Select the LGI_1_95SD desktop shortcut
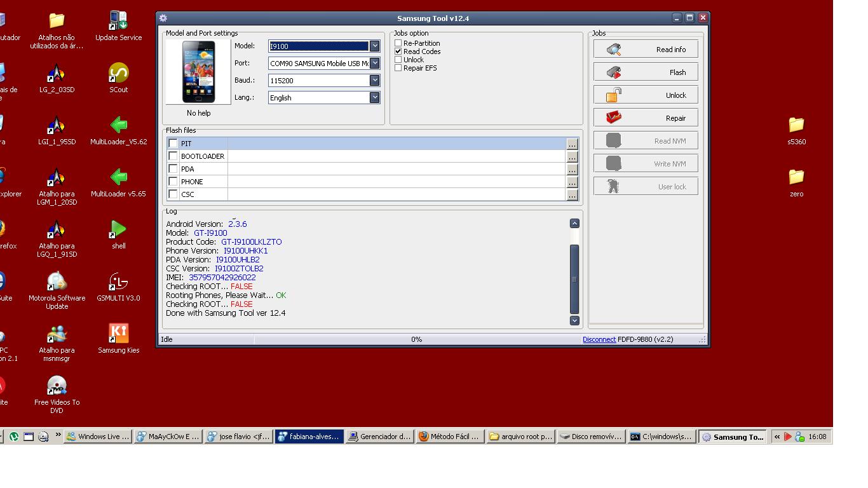868x488 pixels. click(57, 130)
